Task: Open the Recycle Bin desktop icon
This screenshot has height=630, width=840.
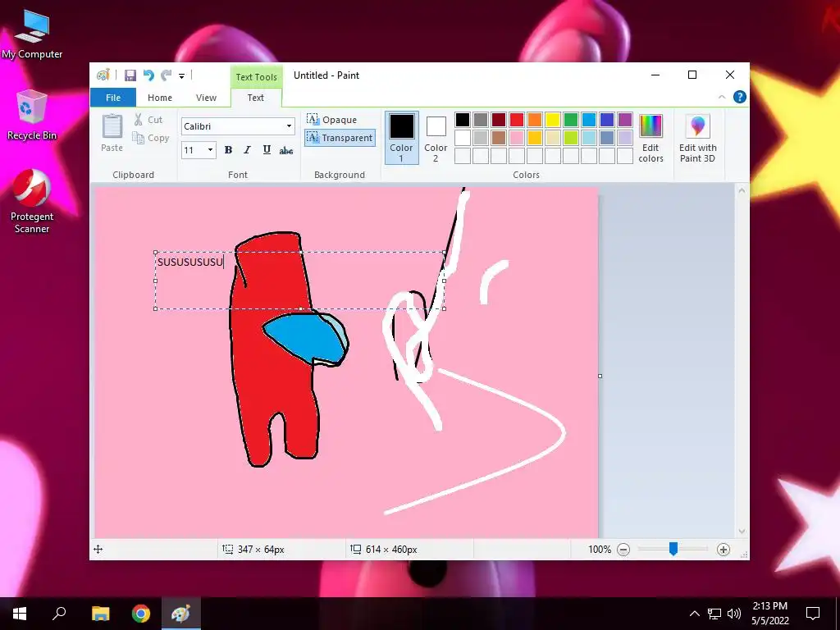Action: click(32, 115)
